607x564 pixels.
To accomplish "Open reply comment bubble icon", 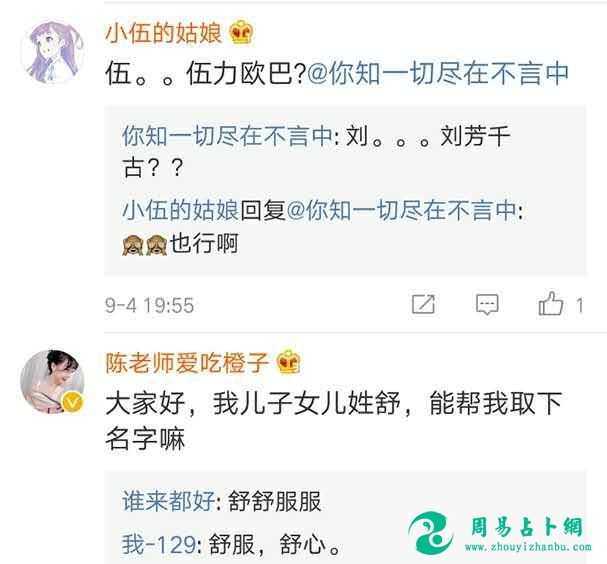I will click(x=487, y=304).
